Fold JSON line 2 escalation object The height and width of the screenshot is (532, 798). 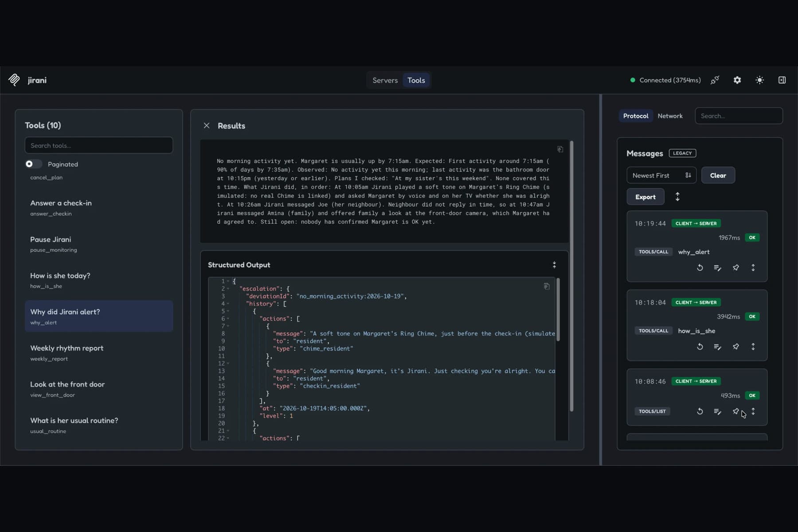[x=228, y=289]
